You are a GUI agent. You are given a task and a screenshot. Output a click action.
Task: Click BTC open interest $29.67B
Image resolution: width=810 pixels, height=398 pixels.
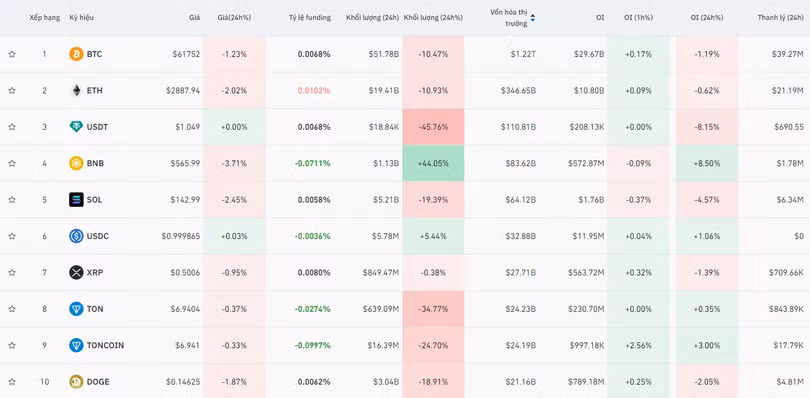589,54
